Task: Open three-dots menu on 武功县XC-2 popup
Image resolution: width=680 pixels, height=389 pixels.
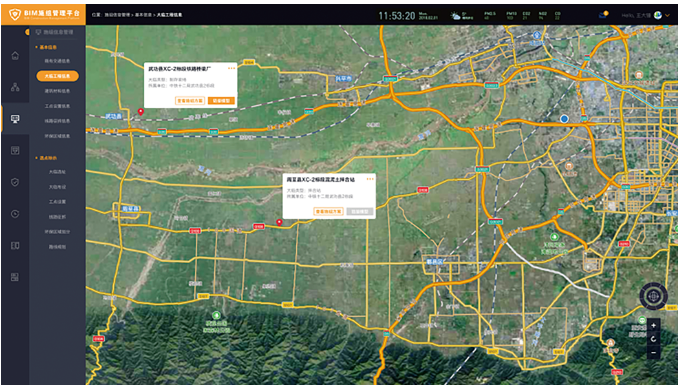Action: (x=231, y=69)
